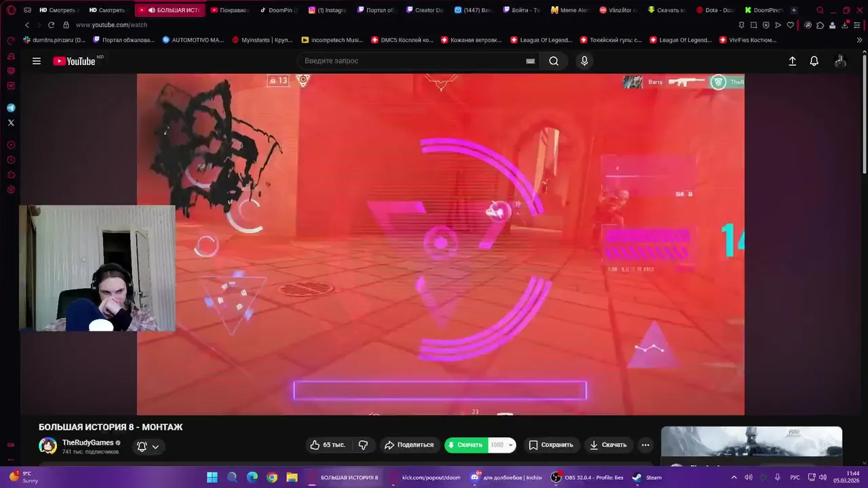Click the green Скачать download button
The height and width of the screenshot is (488, 868).
[x=466, y=445]
